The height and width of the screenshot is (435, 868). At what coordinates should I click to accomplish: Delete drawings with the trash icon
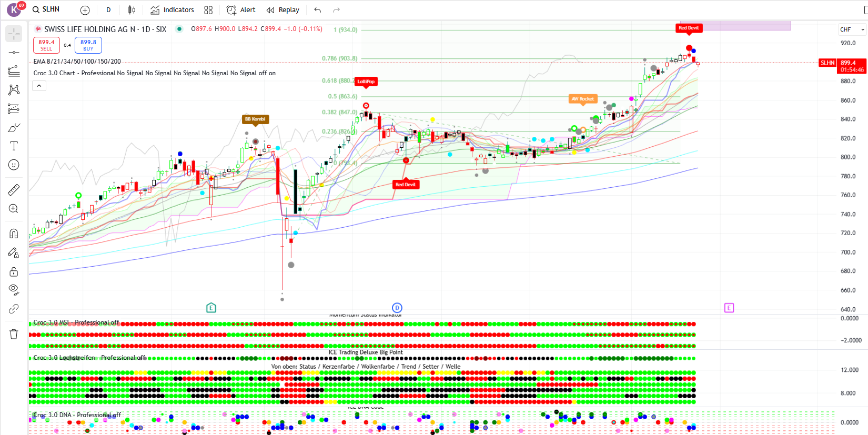click(x=14, y=334)
